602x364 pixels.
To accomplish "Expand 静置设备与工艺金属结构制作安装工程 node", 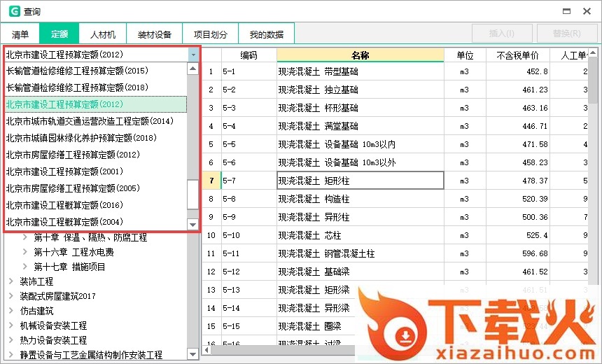I will point(11,355).
